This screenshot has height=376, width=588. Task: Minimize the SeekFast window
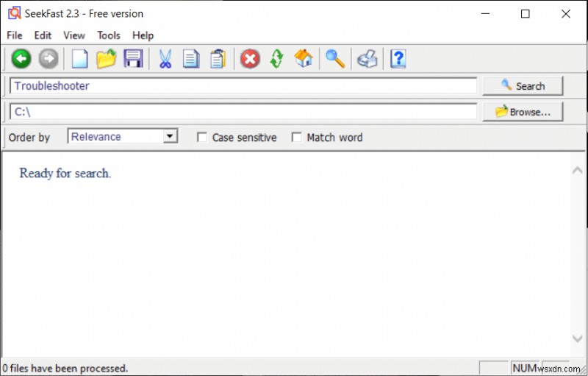click(485, 13)
